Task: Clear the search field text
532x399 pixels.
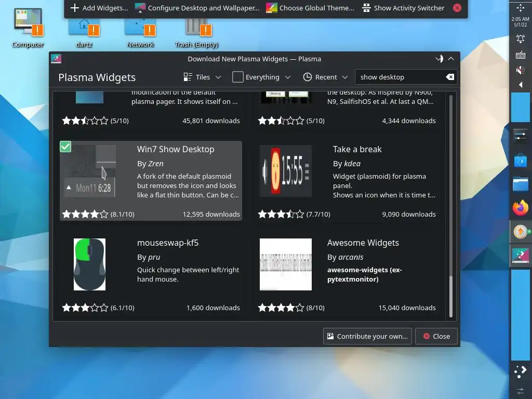Action: point(450,77)
